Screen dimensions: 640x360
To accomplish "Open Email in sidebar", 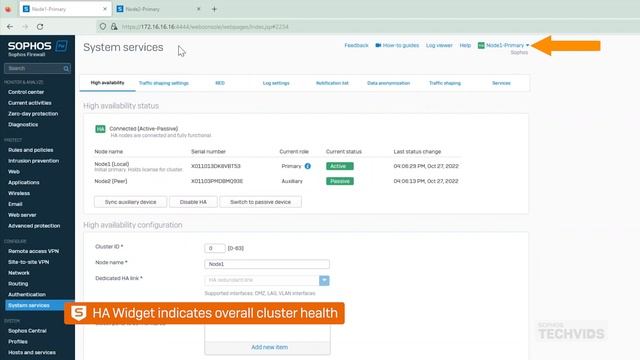I will pyautogui.click(x=15, y=204).
